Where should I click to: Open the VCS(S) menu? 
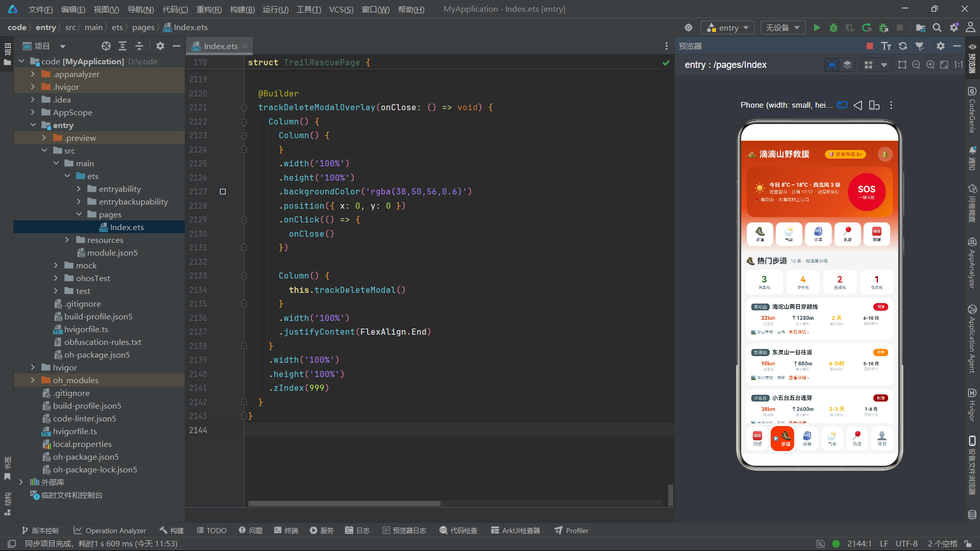[341, 9]
